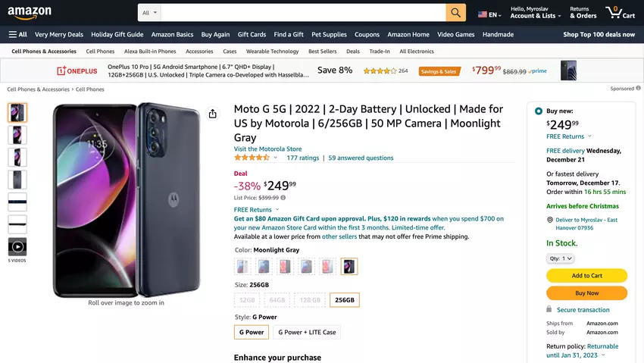Click the Amazon logo

[30, 13]
